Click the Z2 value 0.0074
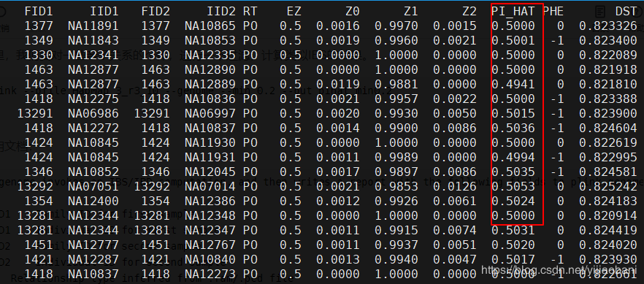 point(455,230)
